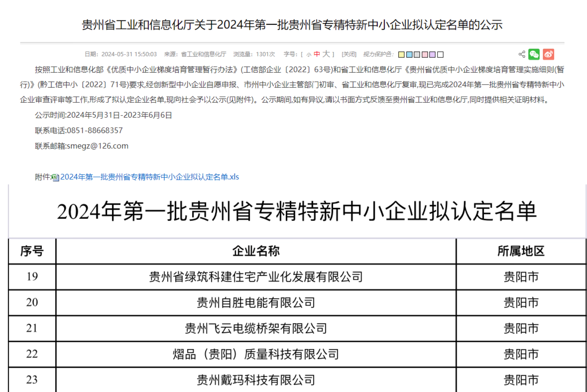Set font size to medium (中)
The width and height of the screenshot is (587, 392).
(x=317, y=54)
